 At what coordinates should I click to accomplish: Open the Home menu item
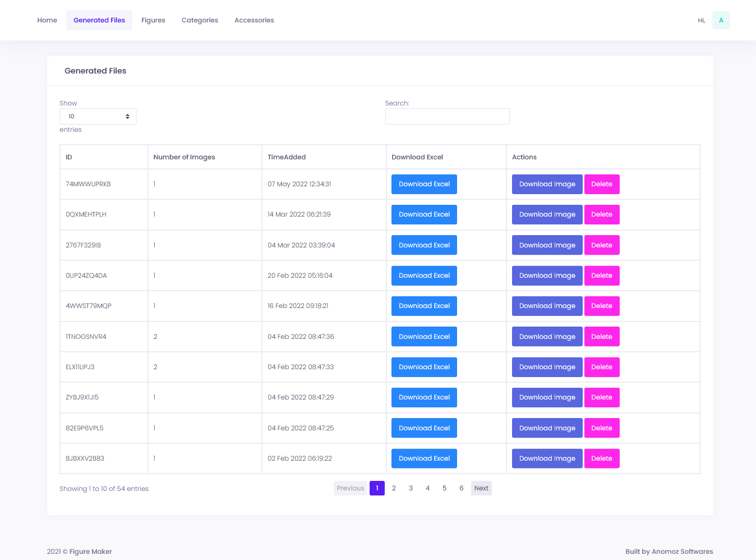(47, 20)
